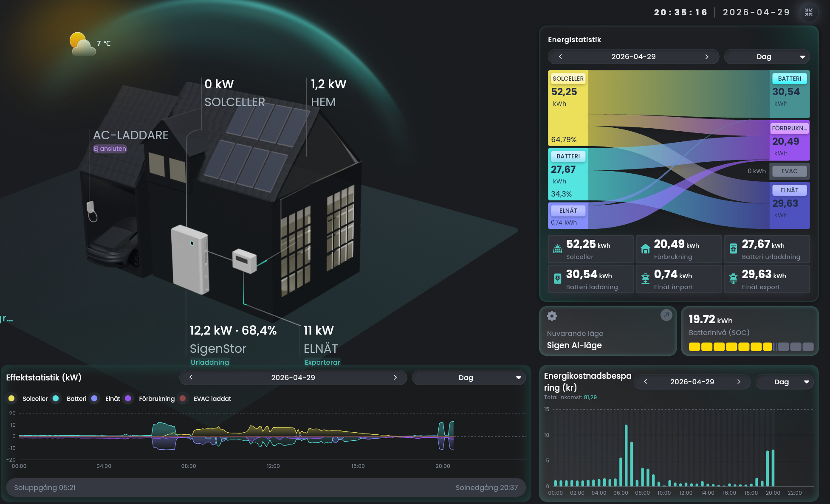
Task: Click the Förbrukning house stat icon
Action: tap(645, 249)
